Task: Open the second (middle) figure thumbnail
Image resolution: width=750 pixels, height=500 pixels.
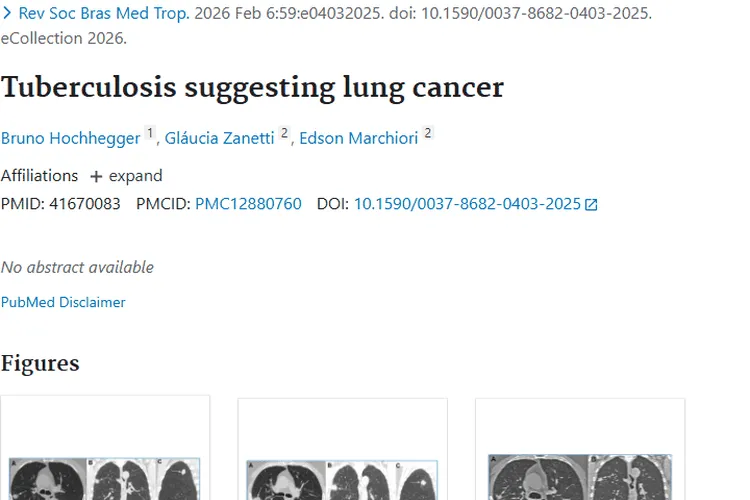Action: (342, 450)
